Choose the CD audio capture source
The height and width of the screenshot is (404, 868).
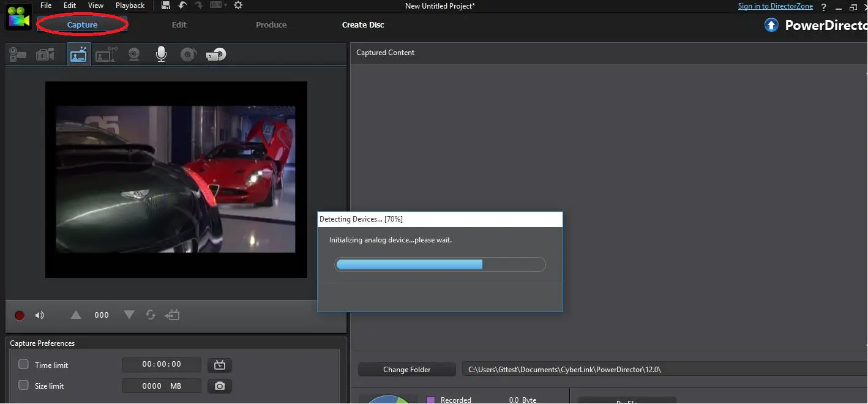point(189,54)
